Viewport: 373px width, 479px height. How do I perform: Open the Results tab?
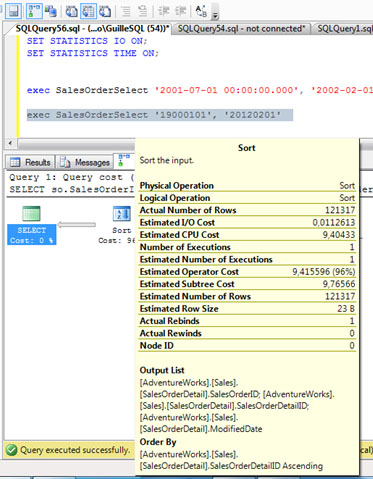[x=30, y=162]
